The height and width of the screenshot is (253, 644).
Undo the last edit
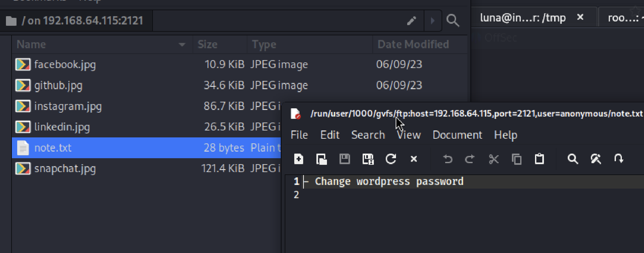point(448,159)
